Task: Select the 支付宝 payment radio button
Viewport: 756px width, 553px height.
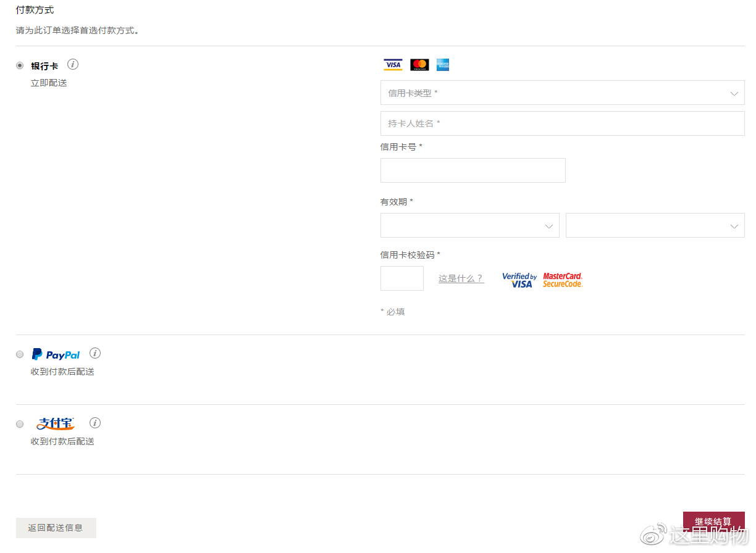Action: click(x=20, y=424)
